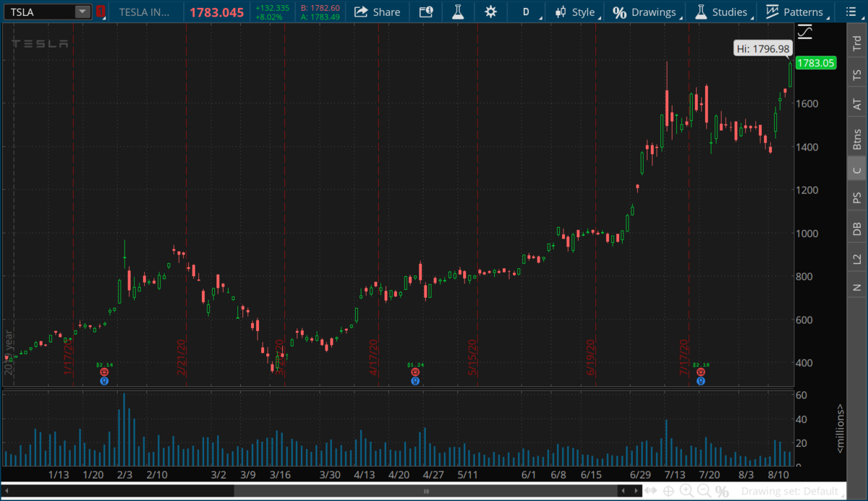Image resolution: width=868 pixels, height=501 pixels.
Task: Click the TESLA IN... company name label
Action: point(145,12)
